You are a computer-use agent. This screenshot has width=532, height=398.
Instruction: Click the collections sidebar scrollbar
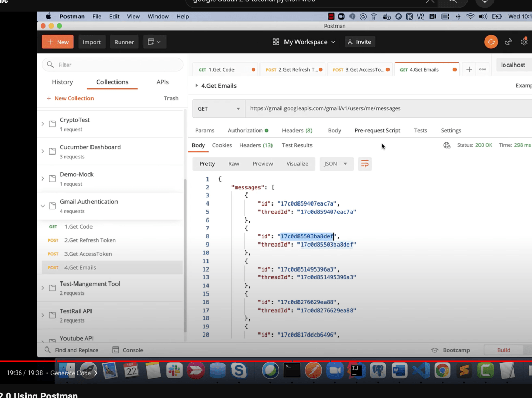tap(185, 256)
